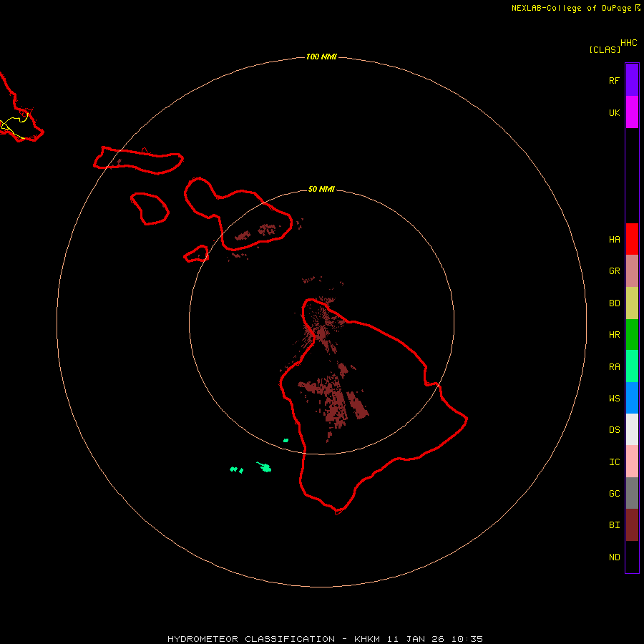
Task: Click the HHC product label
Action: coord(629,43)
